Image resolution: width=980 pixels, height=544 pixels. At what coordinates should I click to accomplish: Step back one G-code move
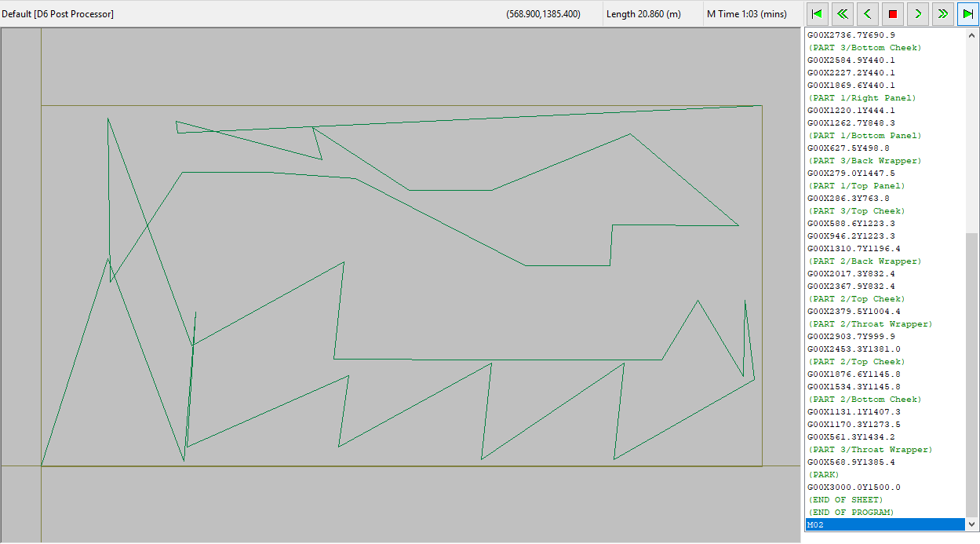point(867,13)
